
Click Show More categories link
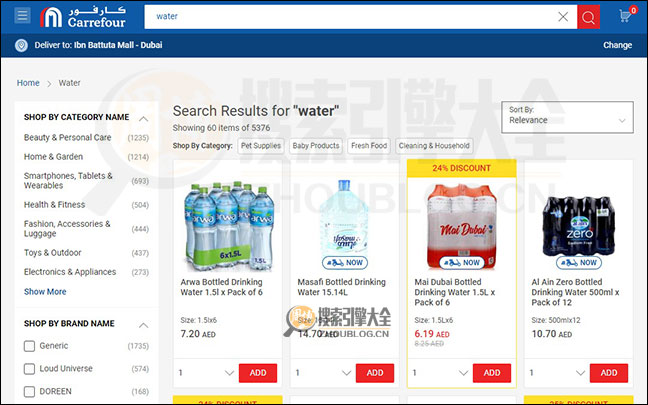point(45,292)
